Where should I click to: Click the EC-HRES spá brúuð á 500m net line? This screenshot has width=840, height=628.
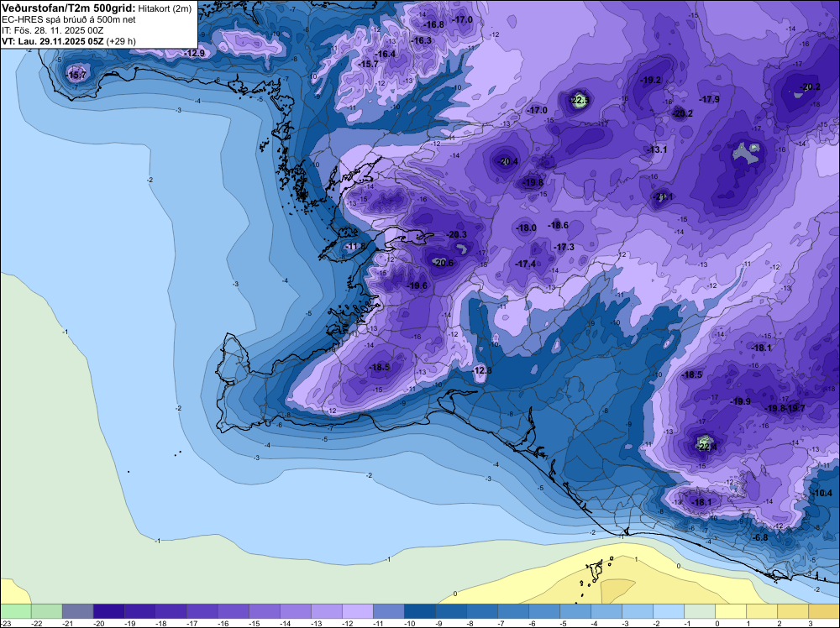click(69, 19)
